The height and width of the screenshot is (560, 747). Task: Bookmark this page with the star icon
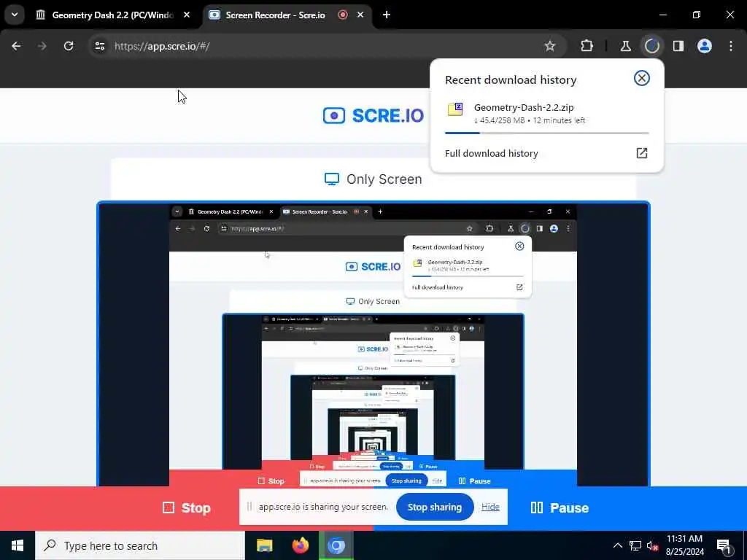pyautogui.click(x=550, y=46)
